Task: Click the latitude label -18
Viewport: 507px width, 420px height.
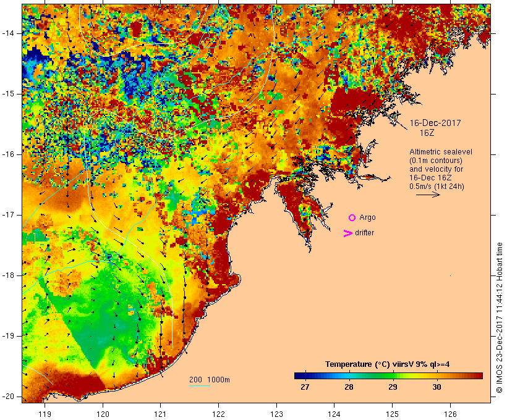Action: (x=8, y=275)
